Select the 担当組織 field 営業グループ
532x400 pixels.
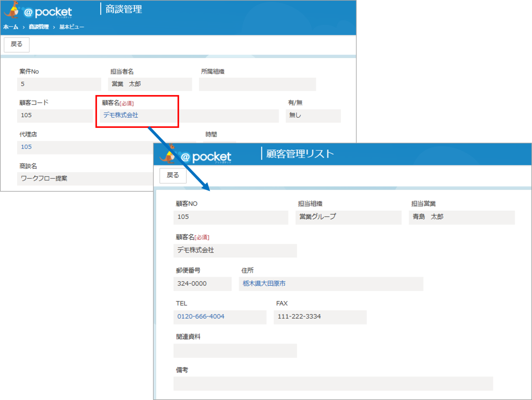(x=348, y=217)
